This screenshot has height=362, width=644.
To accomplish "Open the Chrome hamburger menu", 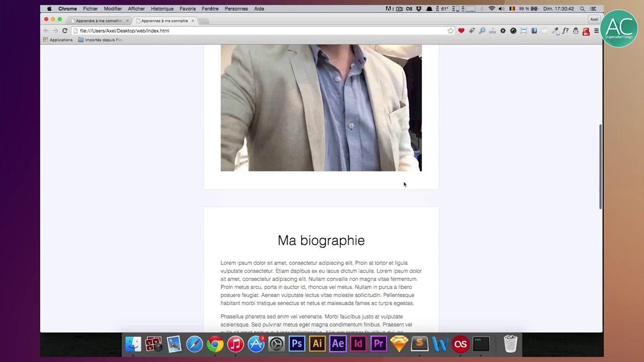I will (x=596, y=31).
